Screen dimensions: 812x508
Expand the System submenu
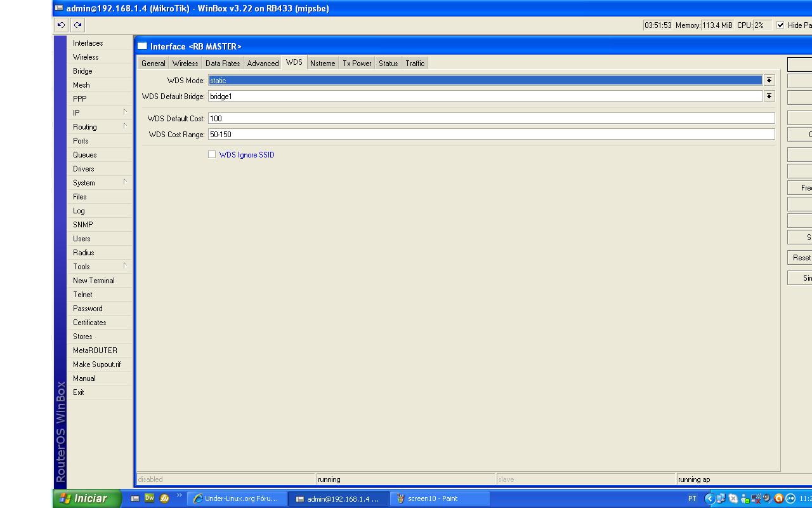(x=100, y=183)
